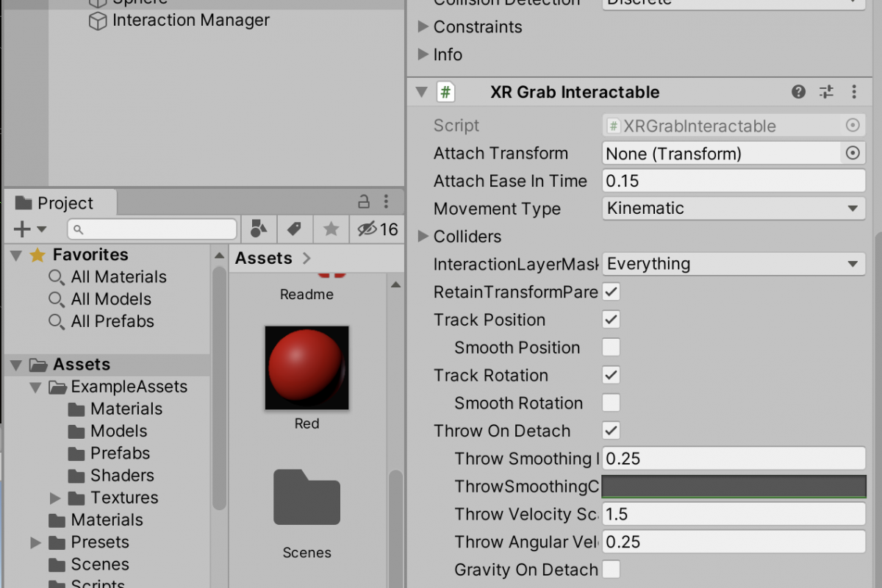Select the Red material thumbnail
Viewport: 882px width, 588px height.
[x=306, y=367]
